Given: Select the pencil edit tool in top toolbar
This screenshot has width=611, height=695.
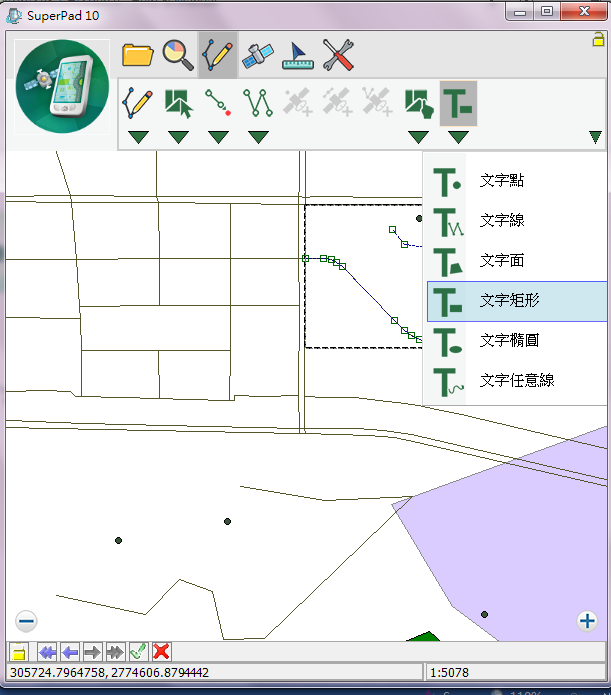Looking at the screenshot, I should (x=217, y=55).
